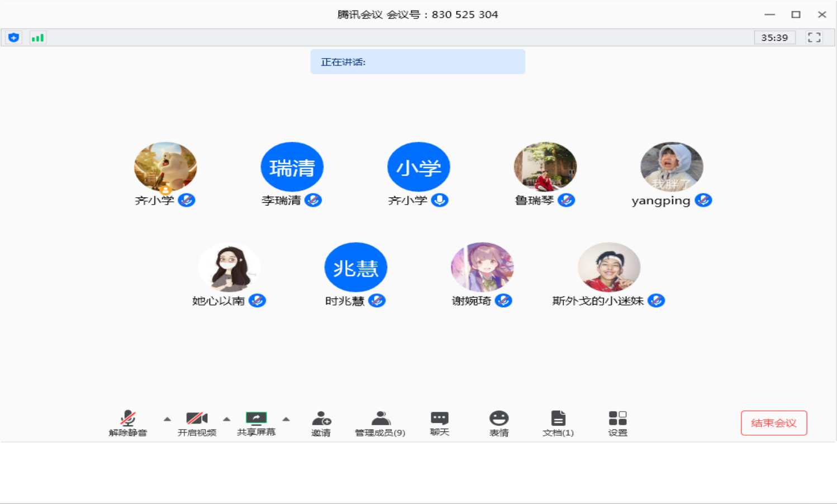This screenshot has height=504, width=837.
Task: Open the manage members (9) panel
Action: coord(380,424)
